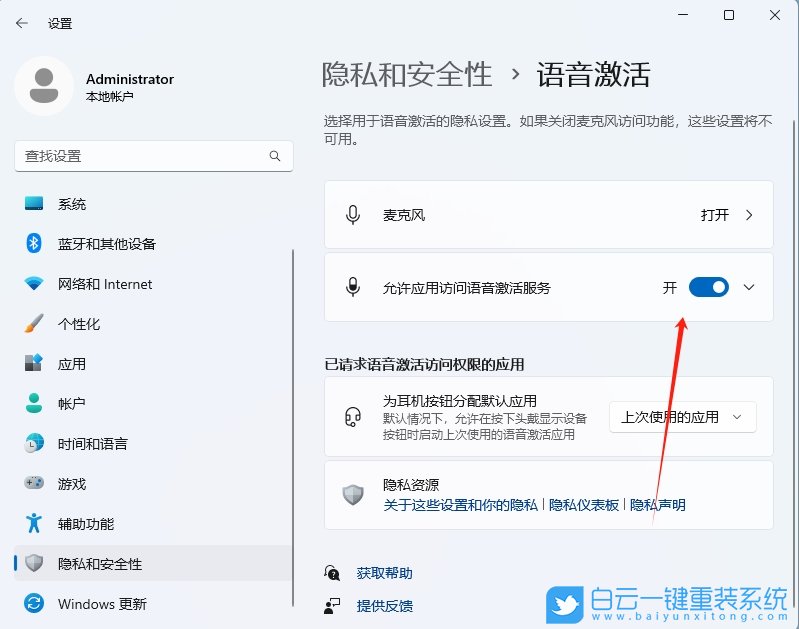Image resolution: width=799 pixels, height=629 pixels.
Task: Open the 上次使用的应用 dropdown
Action: click(x=682, y=417)
